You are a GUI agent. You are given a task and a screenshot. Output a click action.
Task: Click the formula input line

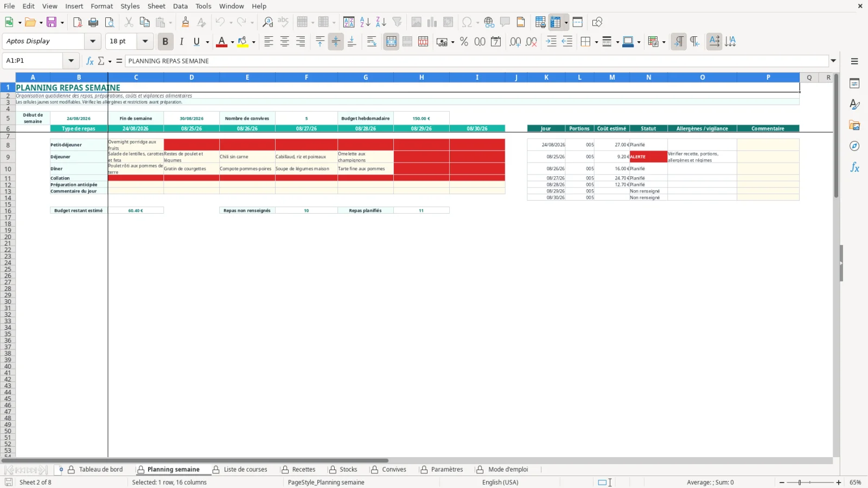click(x=477, y=61)
